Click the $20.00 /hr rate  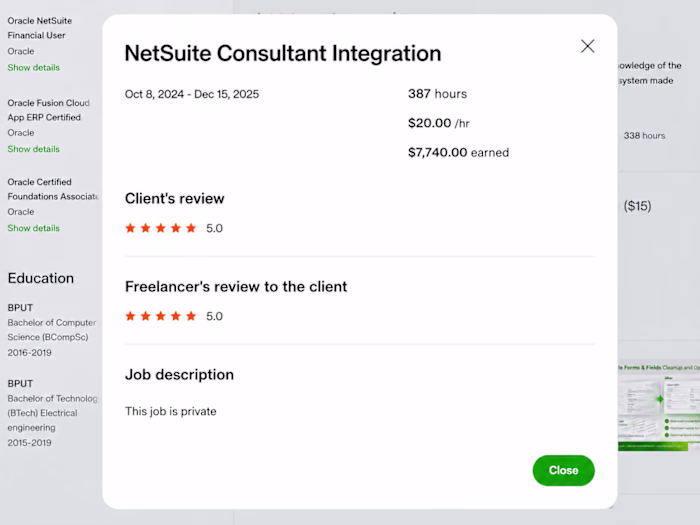pyautogui.click(x=439, y=123)
